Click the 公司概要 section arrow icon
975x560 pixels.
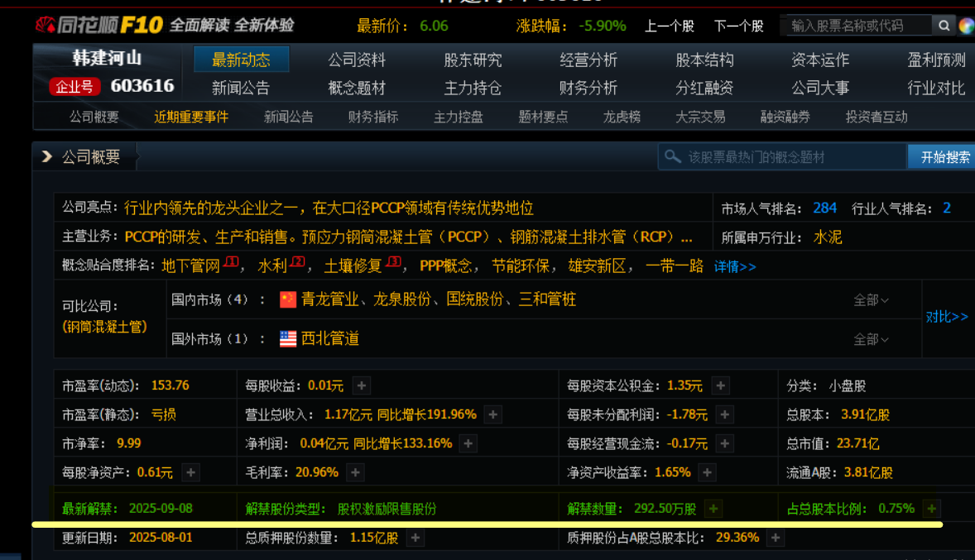(x=46, y=156)
